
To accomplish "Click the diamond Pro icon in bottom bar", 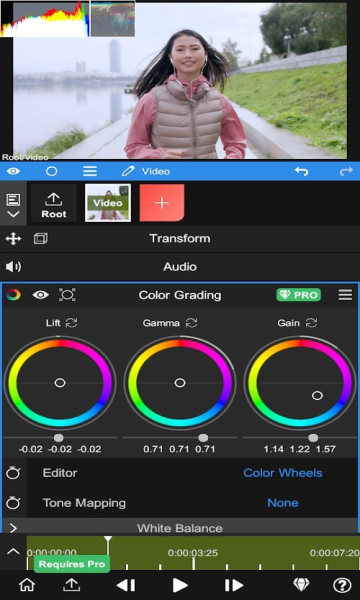I will 301,585.
